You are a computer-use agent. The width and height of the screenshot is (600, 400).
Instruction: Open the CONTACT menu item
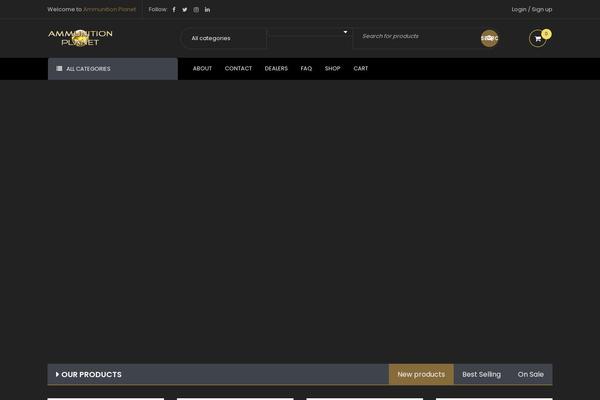[x=238, y=69]
